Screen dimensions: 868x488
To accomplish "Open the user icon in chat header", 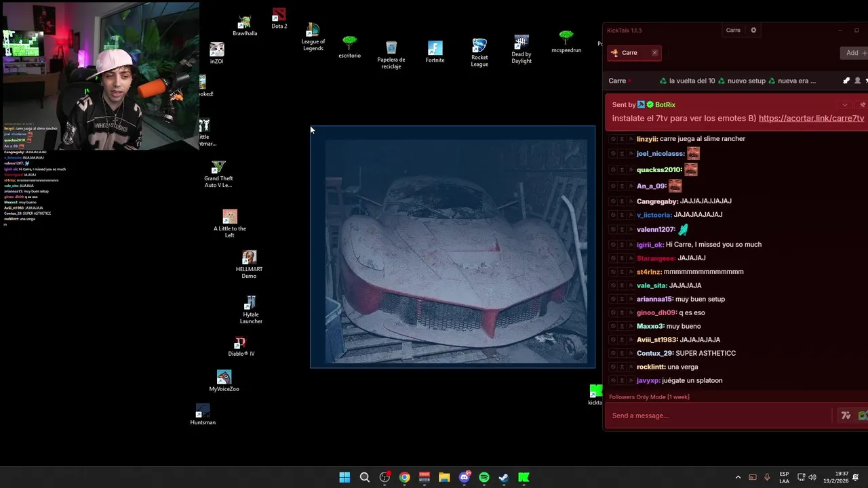I will tap(857, 81).
